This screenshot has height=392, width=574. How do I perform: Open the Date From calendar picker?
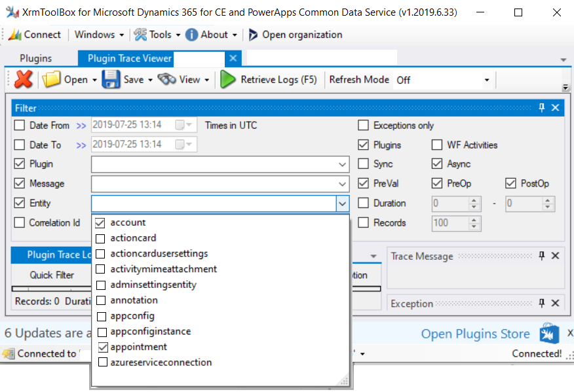tap(183, 125)
